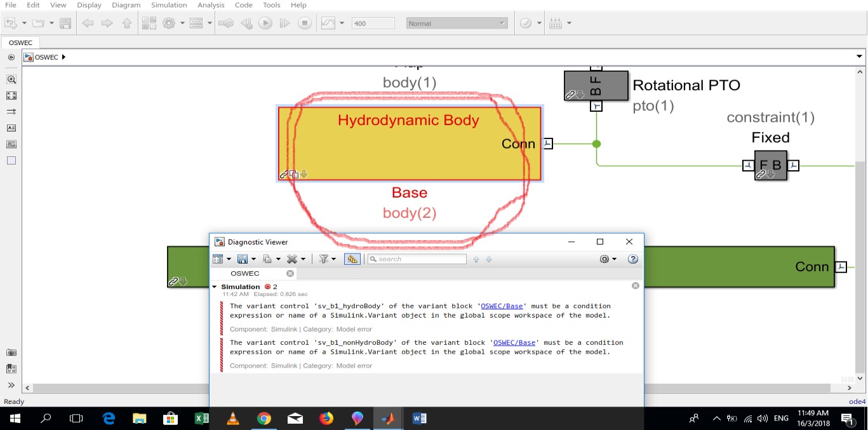Edit the simulation stop time field showing 400
Viewport: 868px width, 430px height.
click(373, 22)
